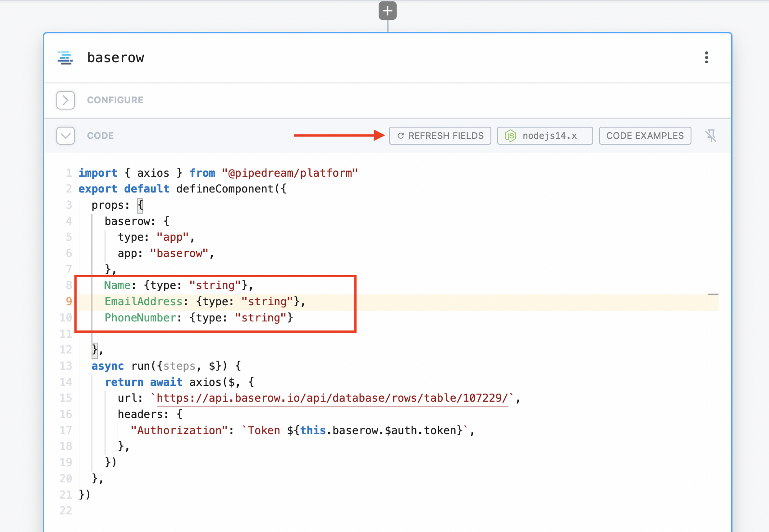Click the plus icon to add a step
This screenshot has width=769, height=532.
(x=387, y=11)
